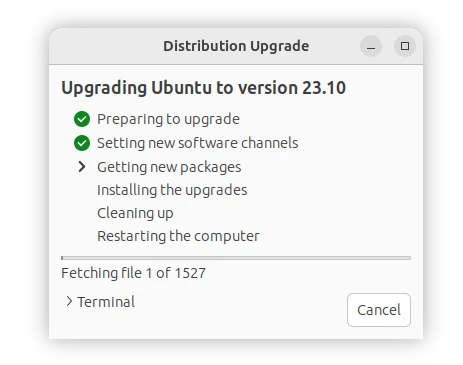The width and height of the screenshot is (463, 365).
Task: Minimize the Distribution Upgrade window
Action: coord(371,46)
